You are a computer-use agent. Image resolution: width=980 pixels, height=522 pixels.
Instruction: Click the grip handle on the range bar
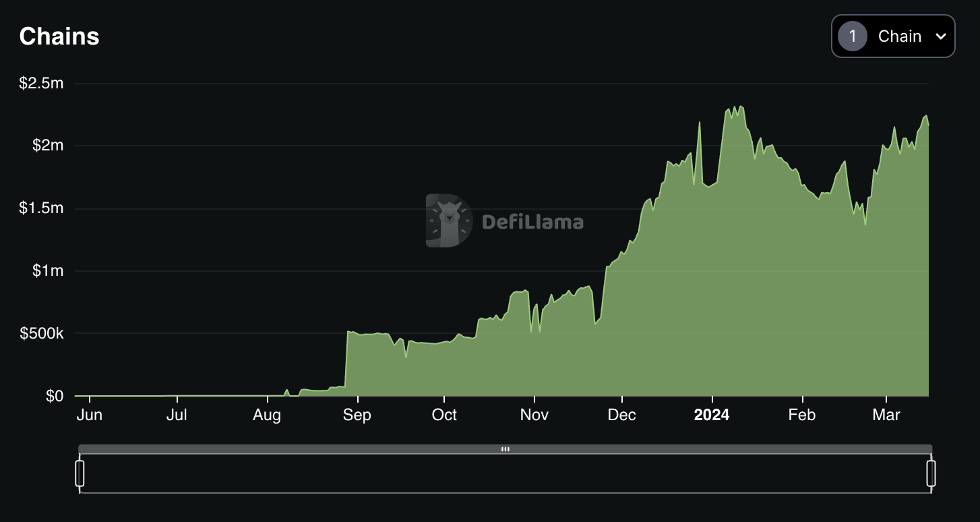505,448
